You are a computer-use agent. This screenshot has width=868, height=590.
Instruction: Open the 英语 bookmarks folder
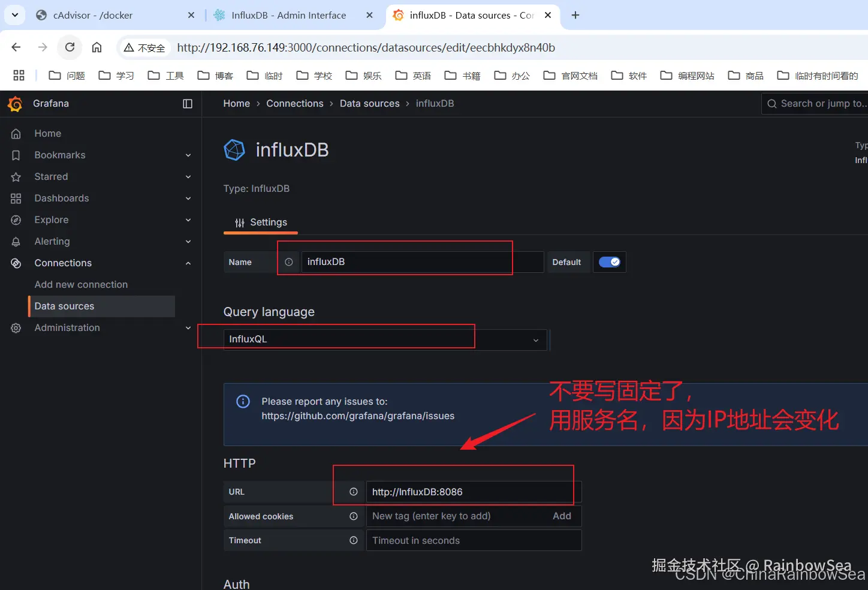point(413,76)
